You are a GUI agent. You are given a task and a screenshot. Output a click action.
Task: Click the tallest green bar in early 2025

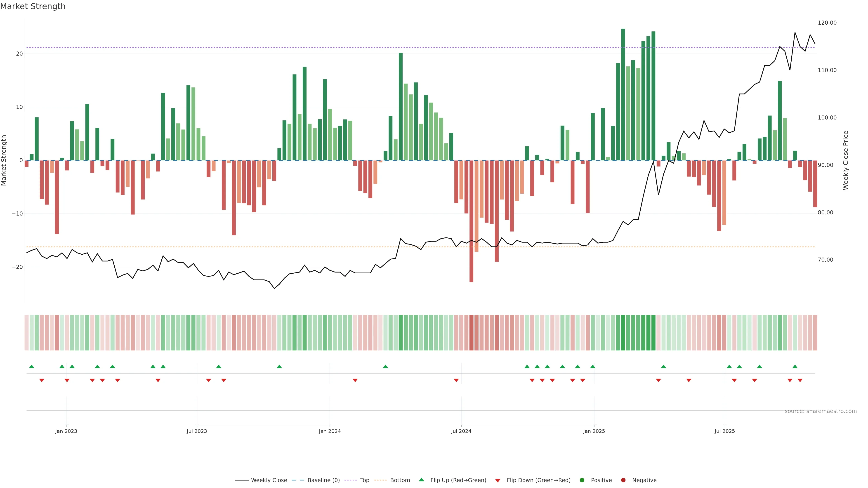(623, 94)
